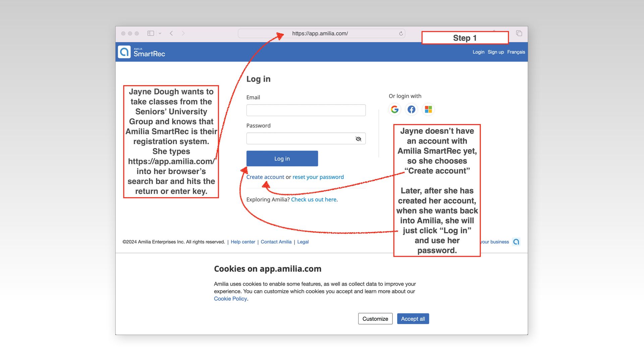Toggle password visibility eye icon
Image resolution: width=644 pixels, height=362 pixels.
click(358, 139)
